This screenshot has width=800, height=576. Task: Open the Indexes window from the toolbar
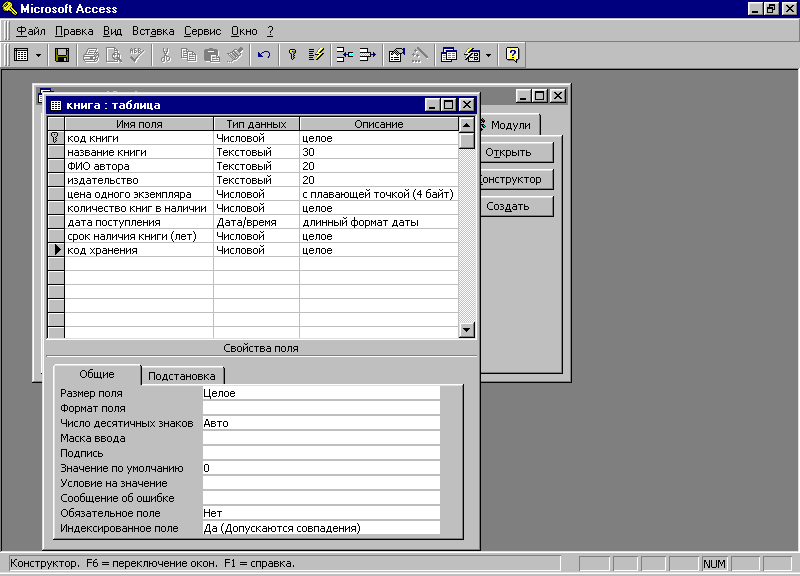[x=316, y=55]
